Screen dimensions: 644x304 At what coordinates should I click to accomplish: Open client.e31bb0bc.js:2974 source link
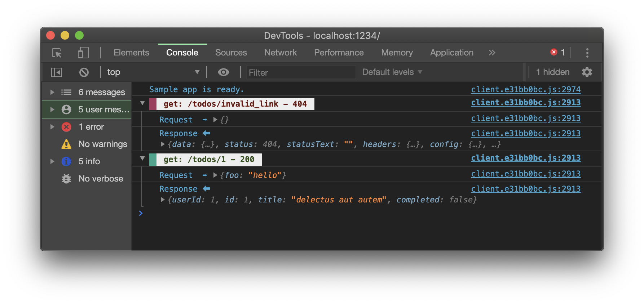pos(526,89)
